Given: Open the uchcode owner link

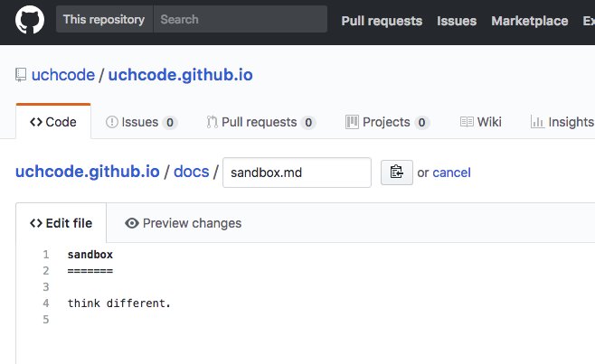Looking at the screenshot, I should (63, 75).
